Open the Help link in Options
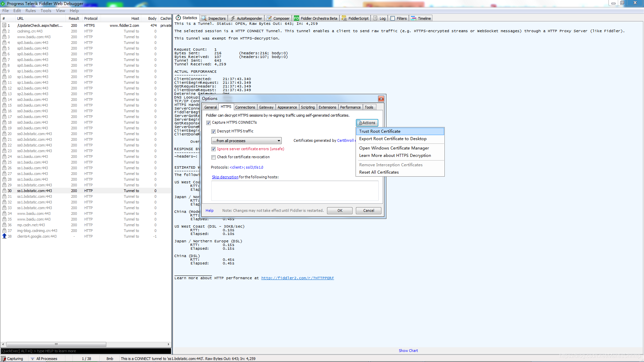The width and height of the screenshot is (644, 362). pyautogui.click(x=209, y=210)
